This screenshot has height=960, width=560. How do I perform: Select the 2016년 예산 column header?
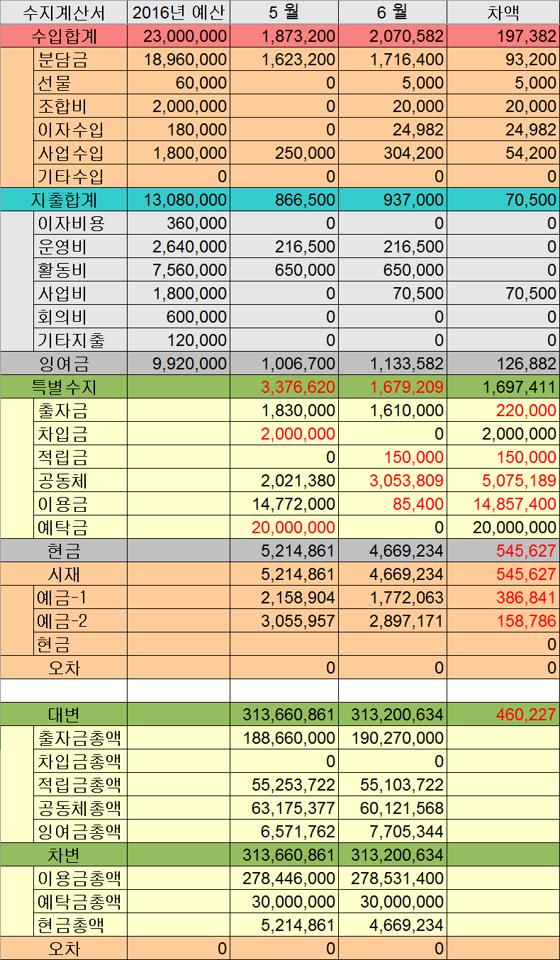tap(179, 13)
